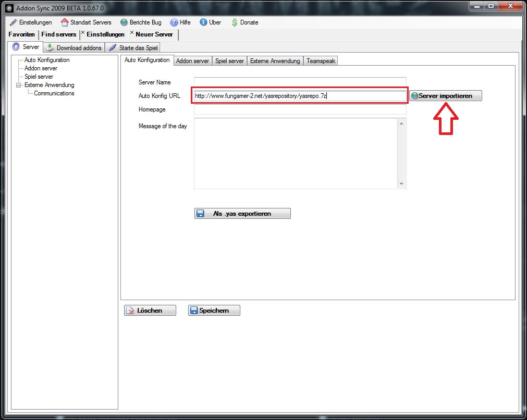The height and width of the screenshot is (420, 527).
Task: Open the Starte das Spiel tab
Action: point(133,47)
